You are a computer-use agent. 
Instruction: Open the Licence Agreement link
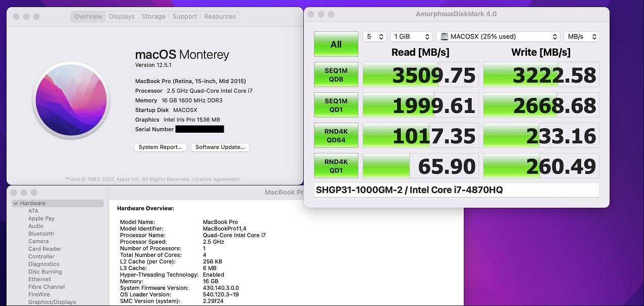click(217, 179)
